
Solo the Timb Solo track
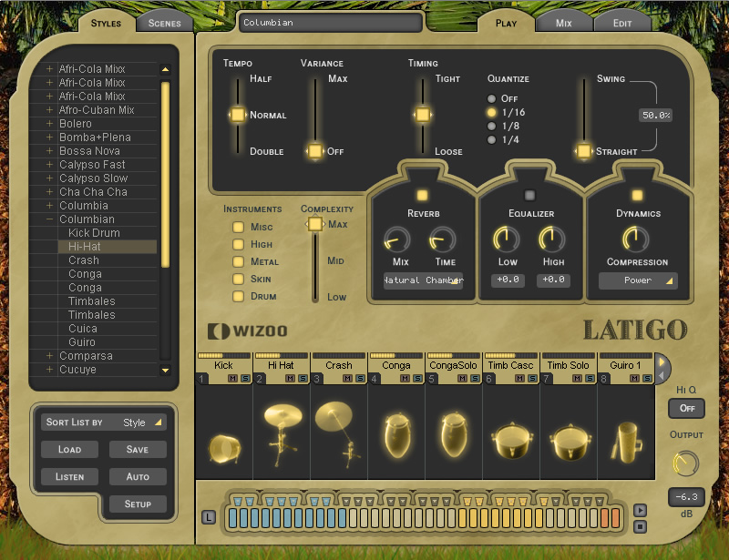pos(590,378)
